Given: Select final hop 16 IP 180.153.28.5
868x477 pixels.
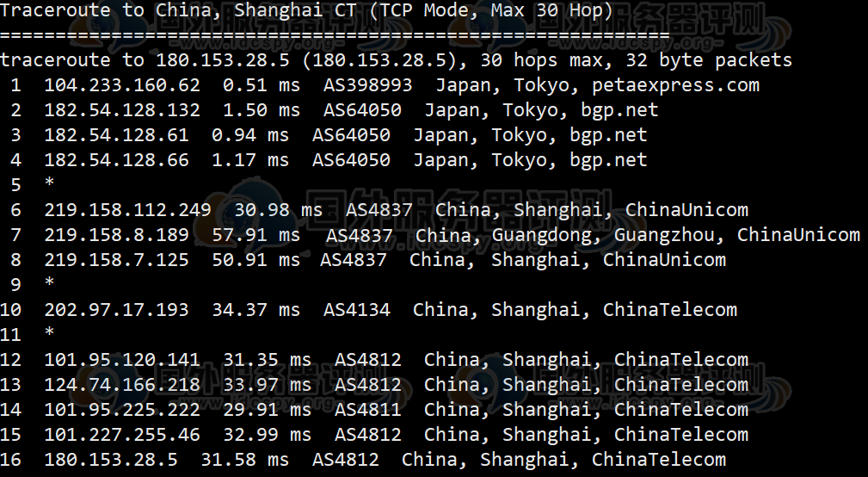Looking at the screenshot, I should (111, 459).
